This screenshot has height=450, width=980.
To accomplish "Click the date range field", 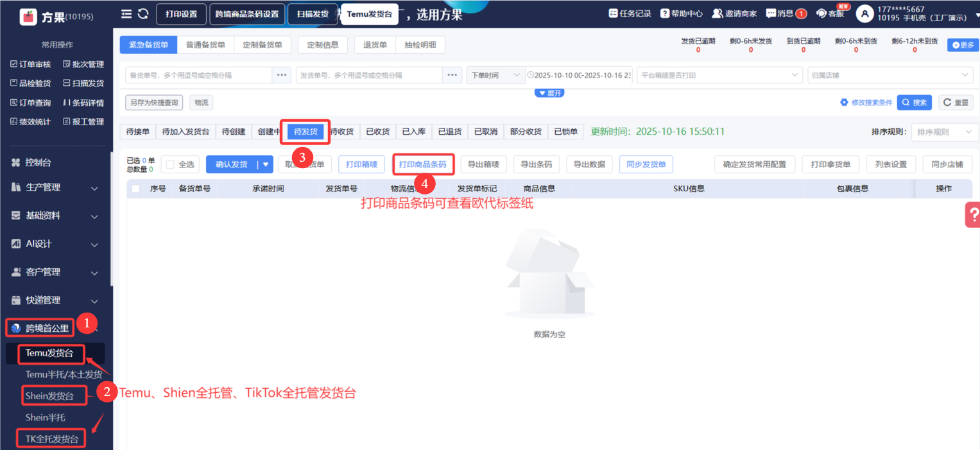I will click(x=580, y=75).
